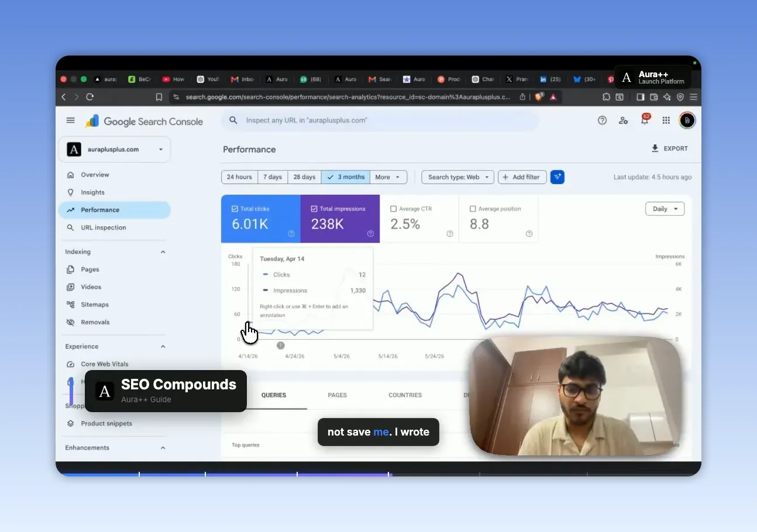The width and height of the screenshot is (757, 532).
Task: Collapse the Experience section
Action: (x=163, y=347)
